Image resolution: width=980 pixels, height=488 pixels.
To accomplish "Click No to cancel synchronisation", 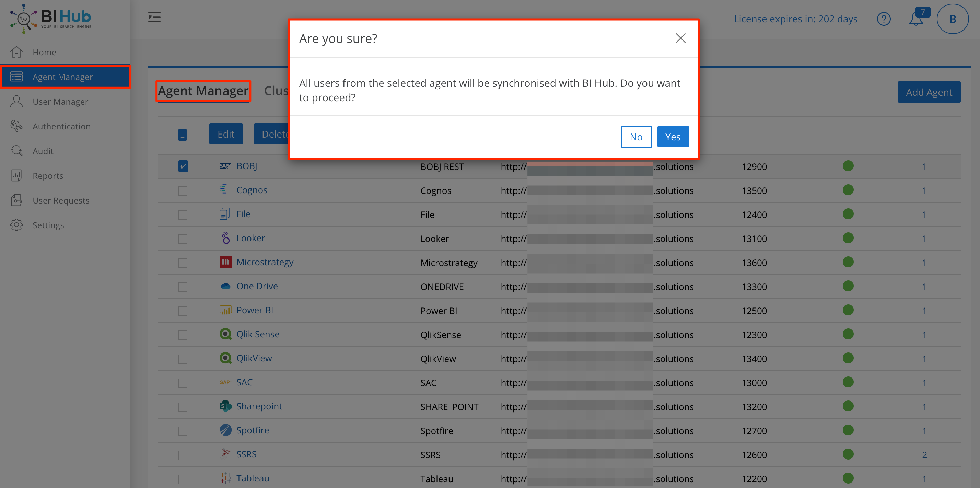I will (x=635, y=136).
